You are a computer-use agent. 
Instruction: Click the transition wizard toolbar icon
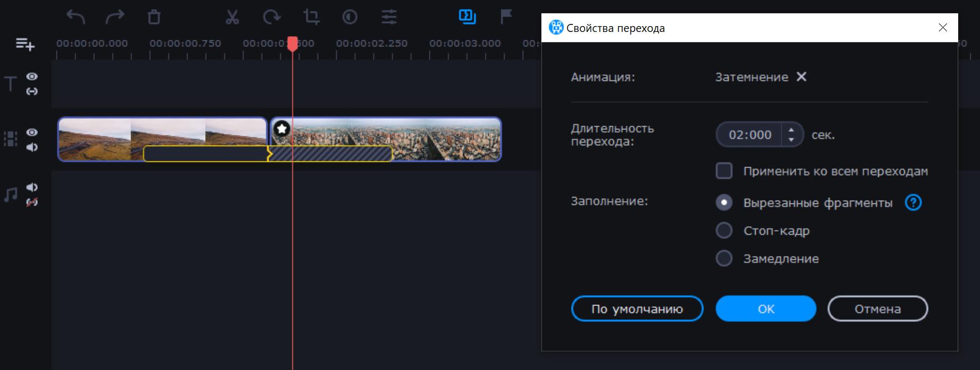pyautogui.click(x=467, y=17)
